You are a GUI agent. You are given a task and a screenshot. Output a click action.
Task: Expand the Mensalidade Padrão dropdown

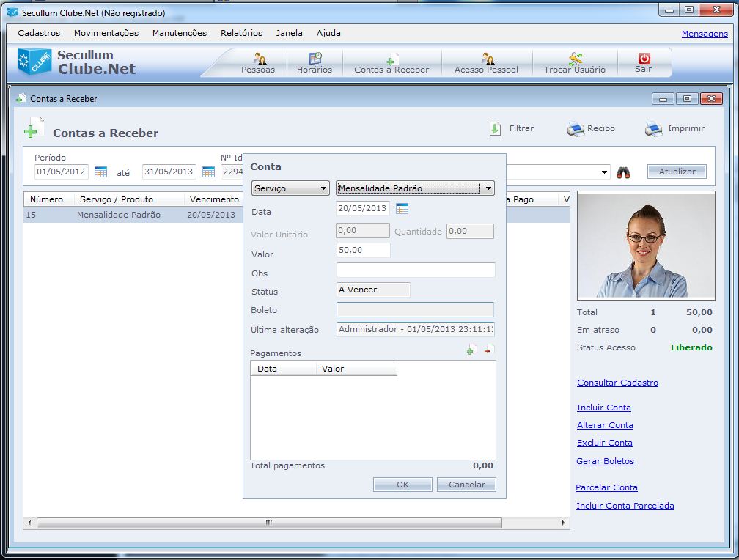(488, 188)
